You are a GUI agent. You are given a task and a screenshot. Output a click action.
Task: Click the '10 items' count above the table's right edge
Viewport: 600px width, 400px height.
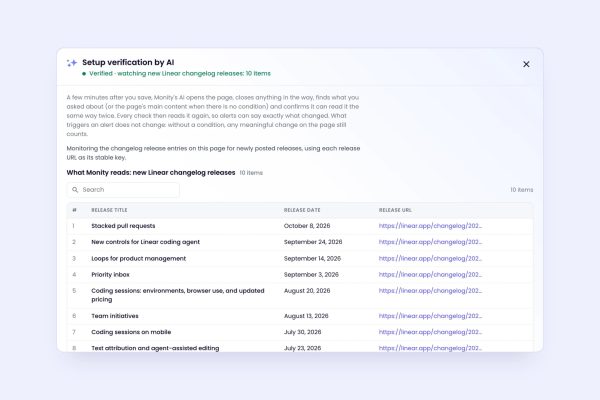tap(522, 190)
